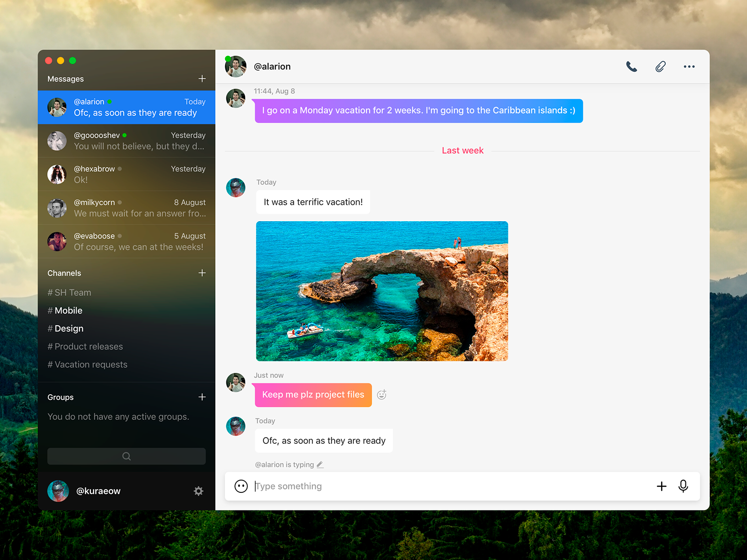Click the search icon in the sidebar
Image resolution: width=747 pixels, height=560 pixels.
[126, 456]
